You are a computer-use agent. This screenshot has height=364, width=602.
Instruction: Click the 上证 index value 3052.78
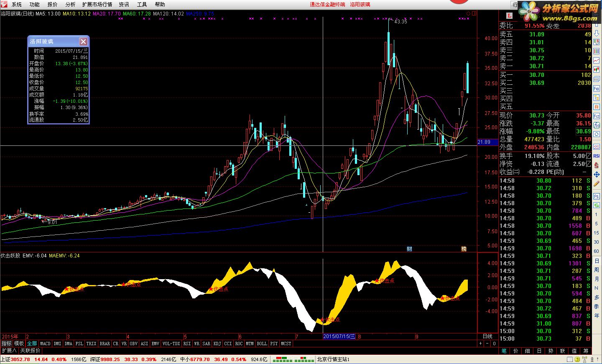click(x=20, y=359)
